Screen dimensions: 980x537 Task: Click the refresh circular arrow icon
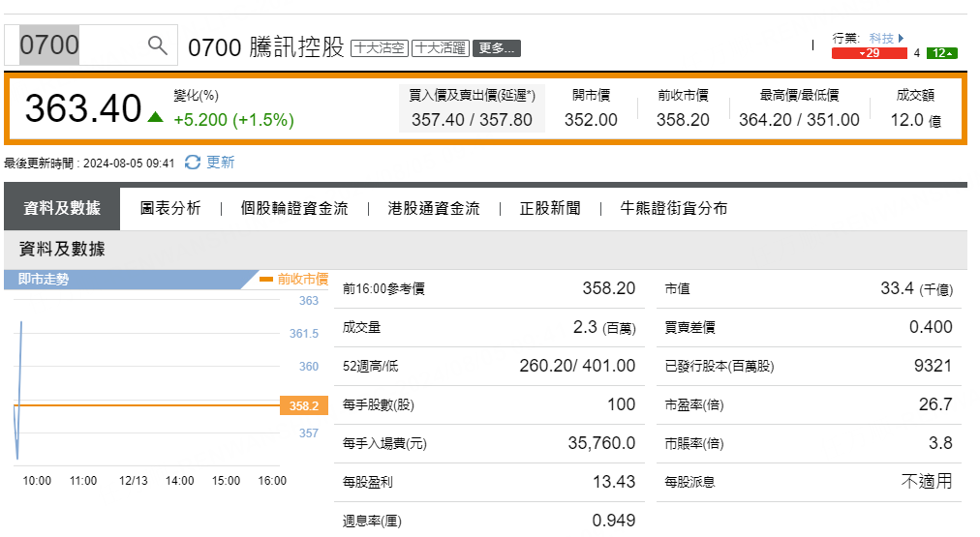(193, 163)
